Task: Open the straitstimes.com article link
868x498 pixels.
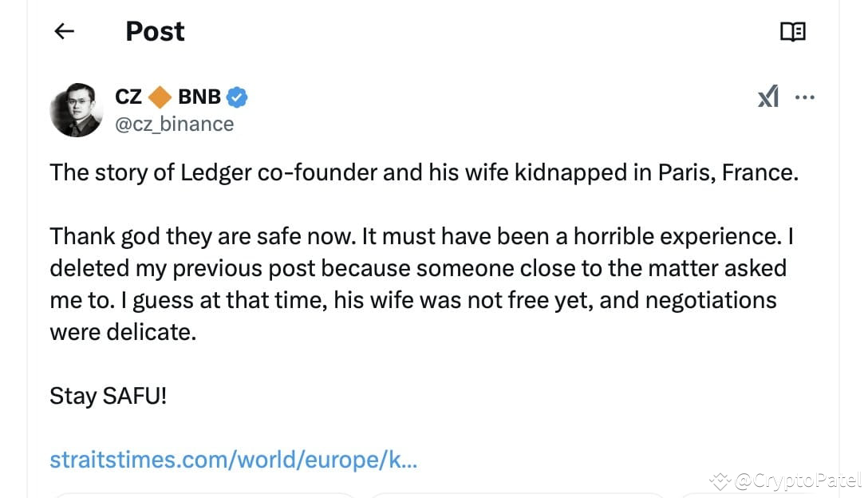Action: [233, 460]
